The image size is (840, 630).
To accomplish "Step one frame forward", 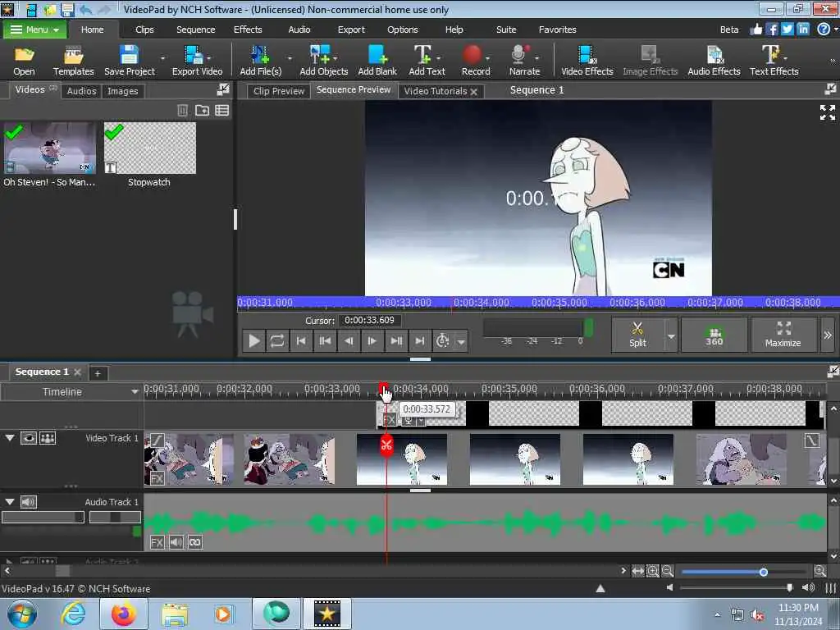I will pyautogui.click(x=372, y=340).
